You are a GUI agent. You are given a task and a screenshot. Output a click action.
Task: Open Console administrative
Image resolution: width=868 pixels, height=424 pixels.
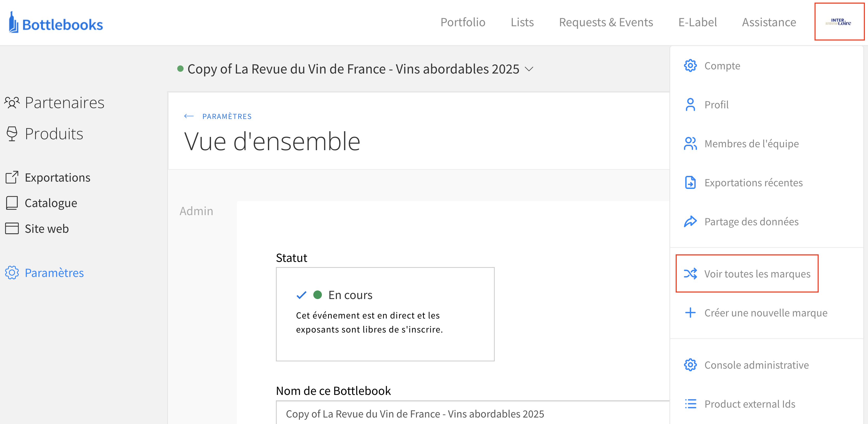point(756,365)
